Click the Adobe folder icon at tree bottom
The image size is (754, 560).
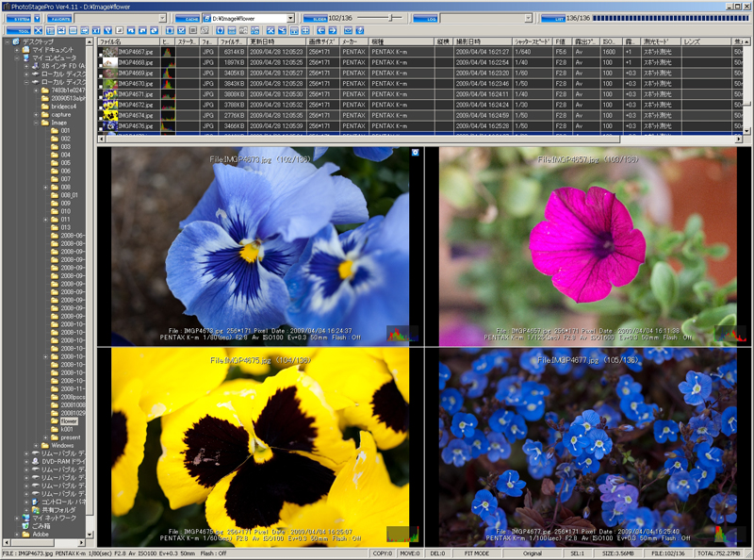tap(27, 534)
